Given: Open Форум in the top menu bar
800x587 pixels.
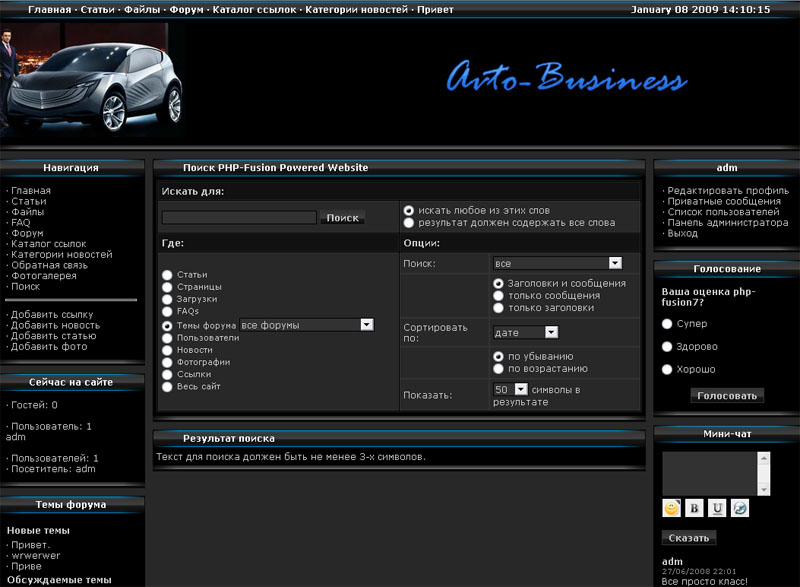Looking at the screenshot, I should point(186,10).
